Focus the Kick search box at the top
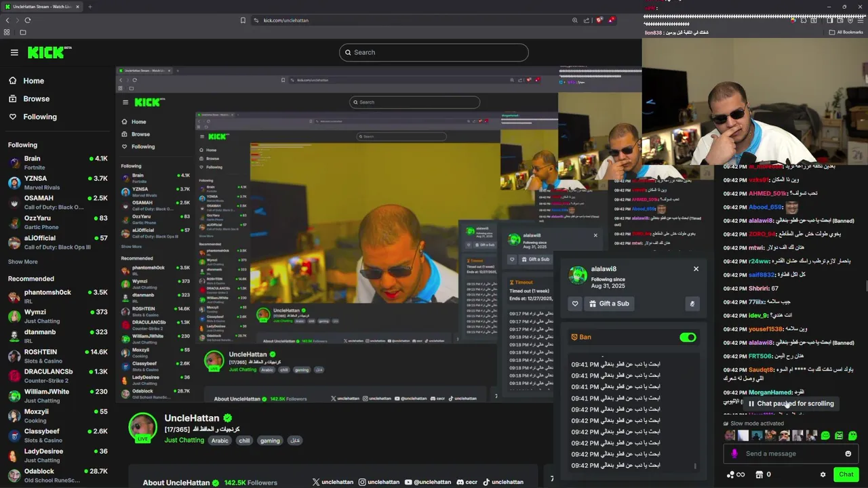This screenshot has height=488, width=868. coord(434,52)
